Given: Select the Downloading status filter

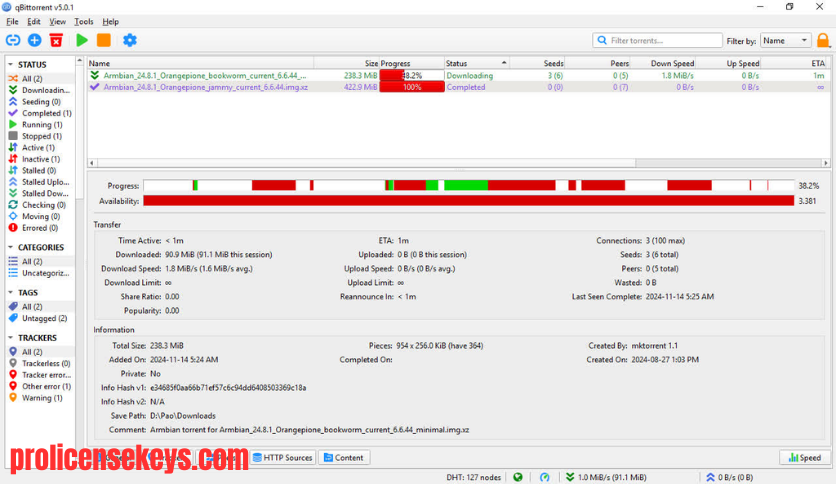Looking at the screenshot, I should coord(39,90).
